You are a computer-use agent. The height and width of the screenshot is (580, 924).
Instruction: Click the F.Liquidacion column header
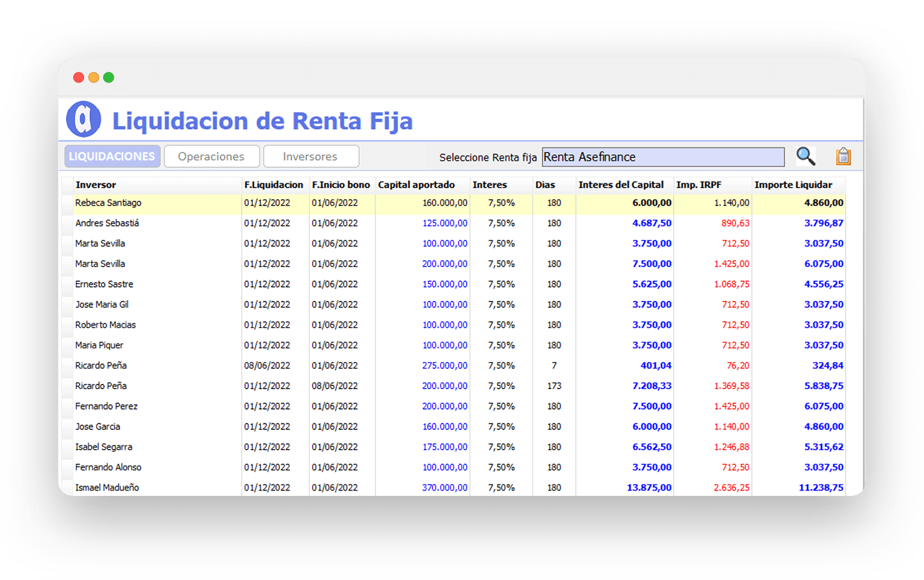click(273, 185)
